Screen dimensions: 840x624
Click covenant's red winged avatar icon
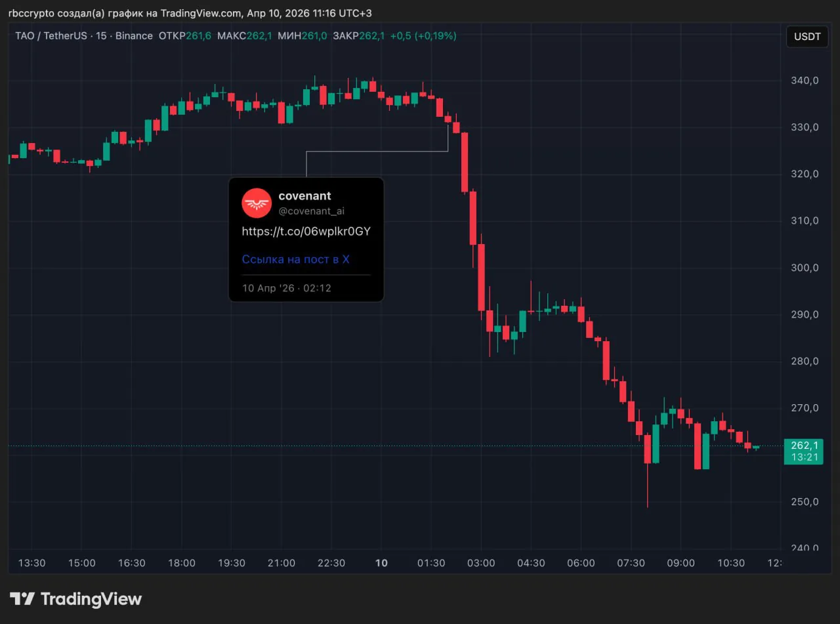257,203
